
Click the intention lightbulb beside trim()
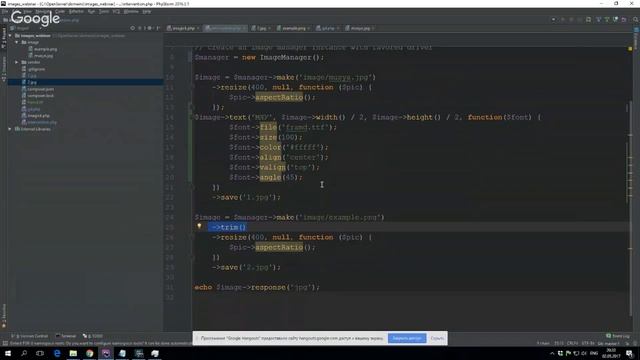click(x=199, y=226)
